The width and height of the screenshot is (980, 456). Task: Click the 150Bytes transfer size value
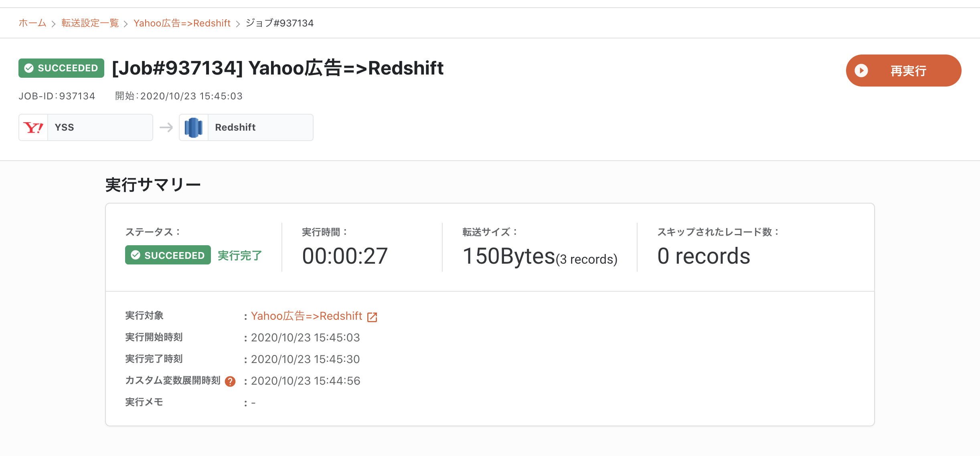click(x=509, y=256)
